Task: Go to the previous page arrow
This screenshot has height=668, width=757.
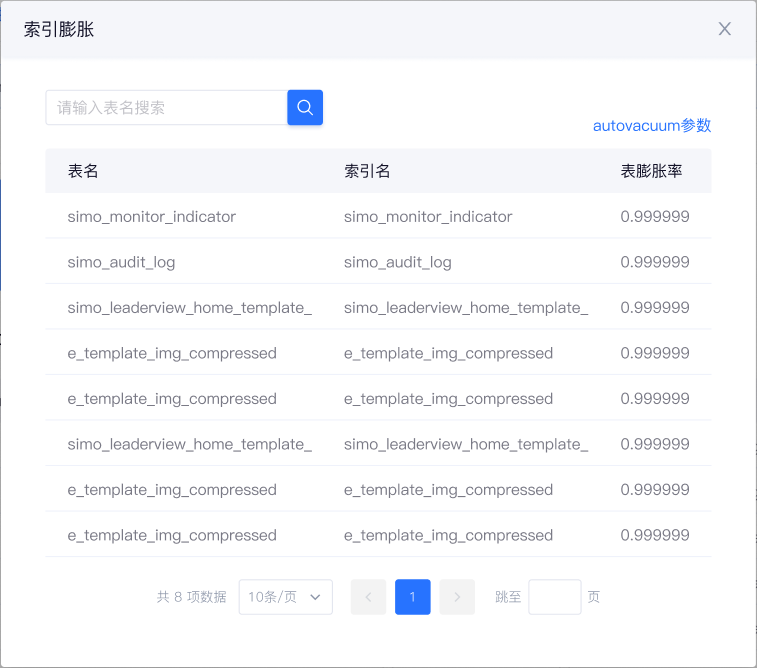Action: (368, 597)
